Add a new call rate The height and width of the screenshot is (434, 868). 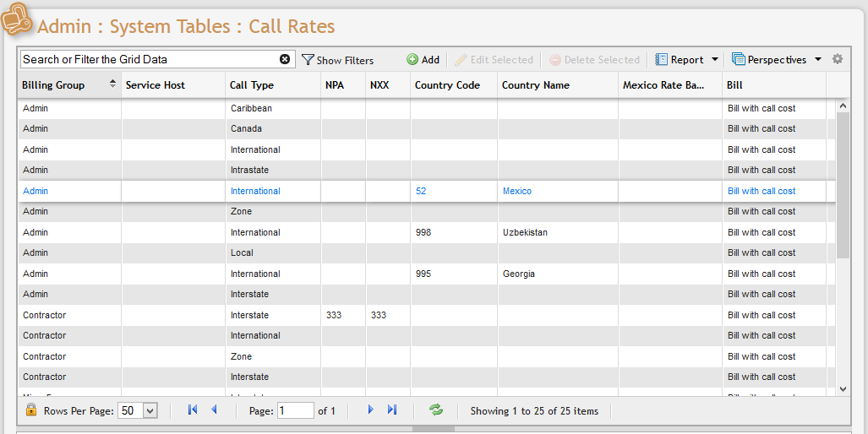[x=423, y=60]
